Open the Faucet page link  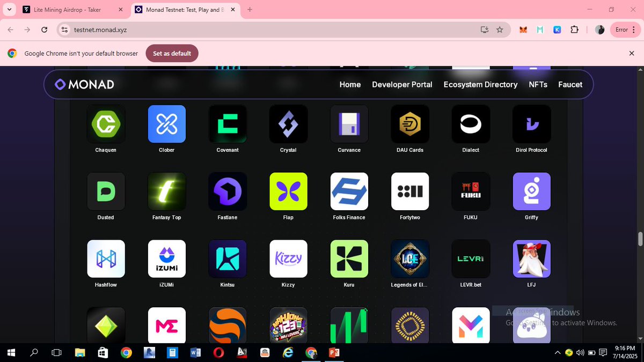coord(570,84)
